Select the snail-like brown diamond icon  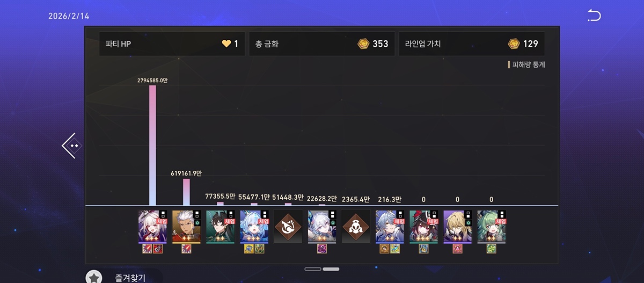click(x=288, y=226)
